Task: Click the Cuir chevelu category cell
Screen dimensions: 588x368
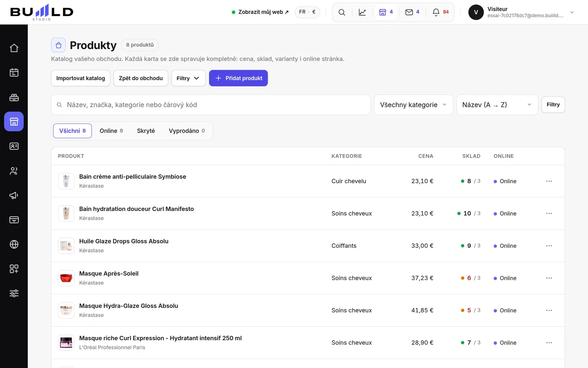Action: [x=349, y=181]
